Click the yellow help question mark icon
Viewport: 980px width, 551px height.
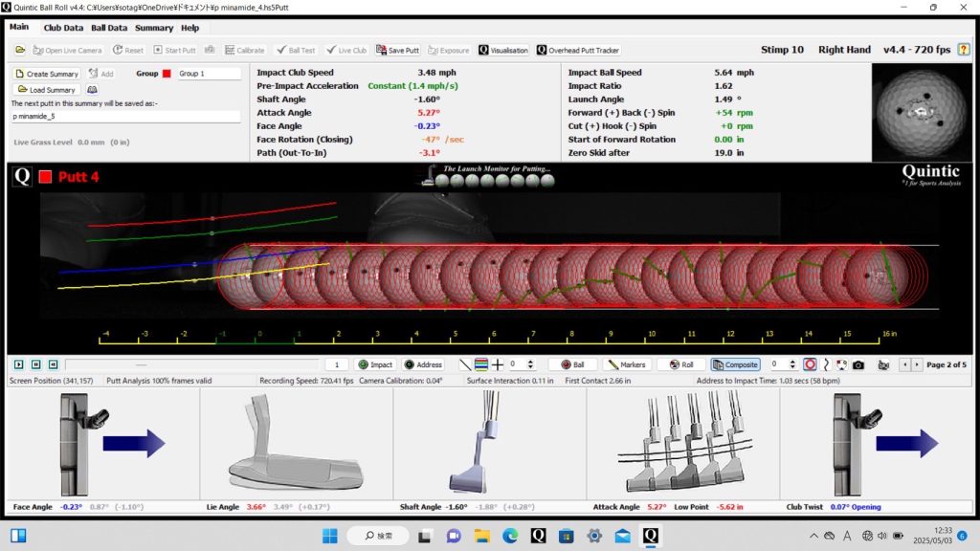[963, 50]
